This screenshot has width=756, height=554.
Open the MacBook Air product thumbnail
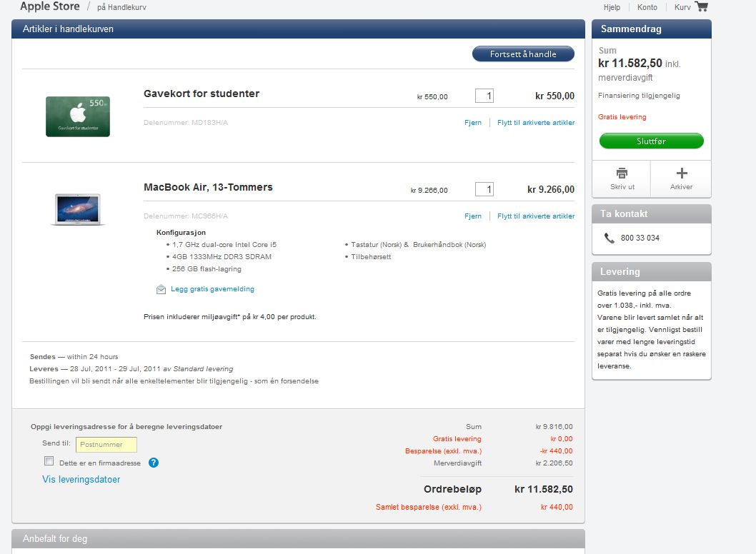point(78,209)
